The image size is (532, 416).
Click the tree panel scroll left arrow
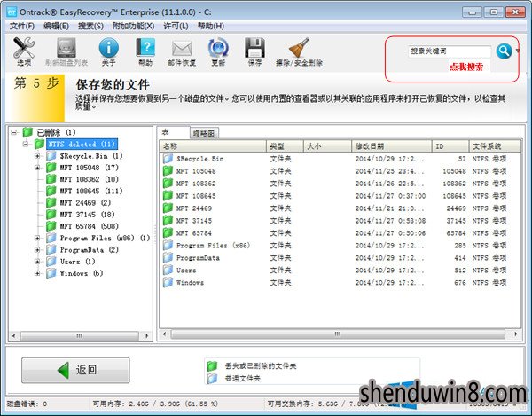[13, 336]
